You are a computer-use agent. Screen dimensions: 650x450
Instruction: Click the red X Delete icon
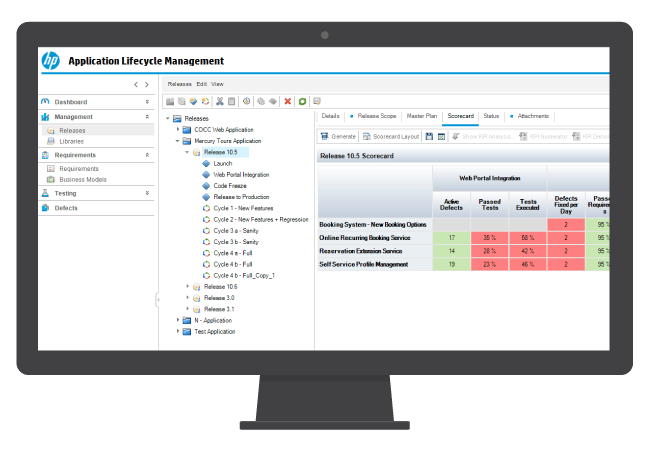click(287, 101)
